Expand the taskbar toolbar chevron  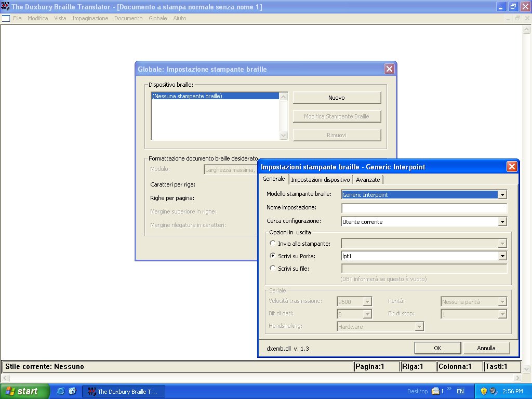coord(449,389)
